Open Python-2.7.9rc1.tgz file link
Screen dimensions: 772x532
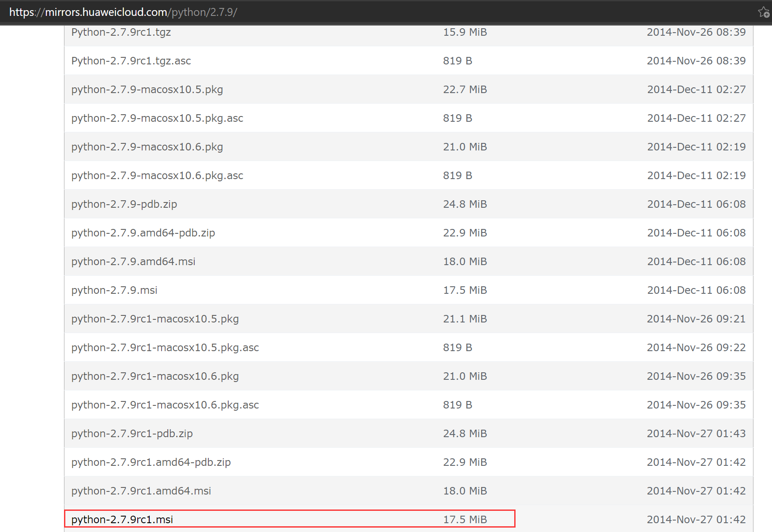pos(121,32)
